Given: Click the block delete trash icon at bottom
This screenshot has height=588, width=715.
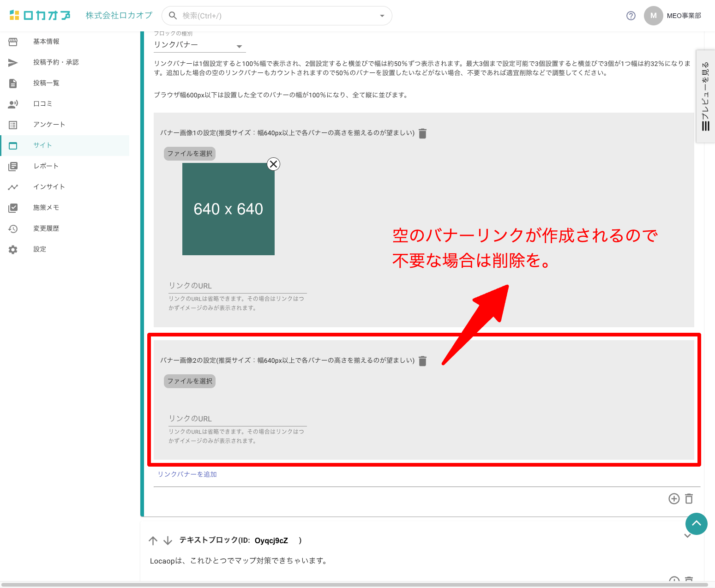Looking at the screenshot, I should (x=689, y=498).
